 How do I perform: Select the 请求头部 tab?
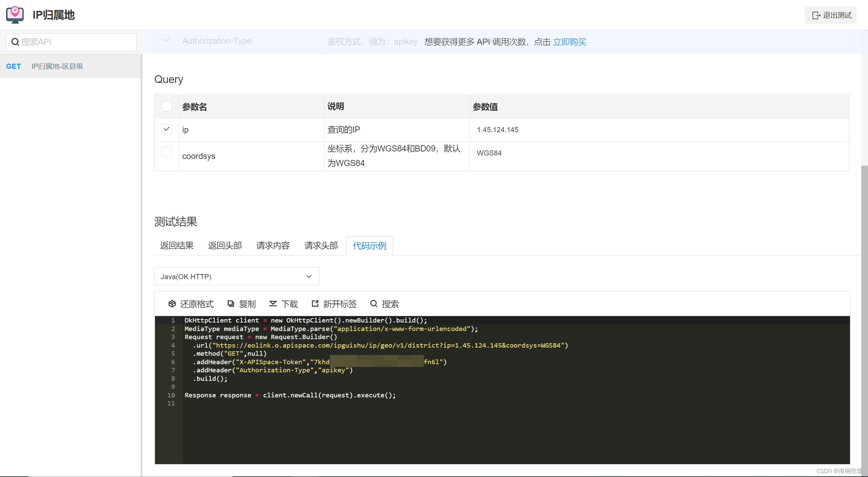(x=321, y=246)
